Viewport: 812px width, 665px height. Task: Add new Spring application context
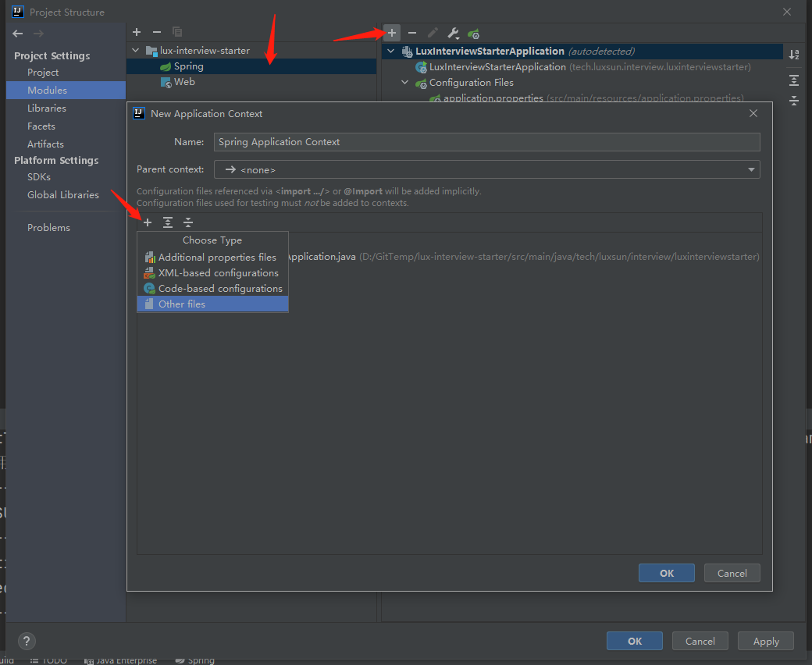392,33
